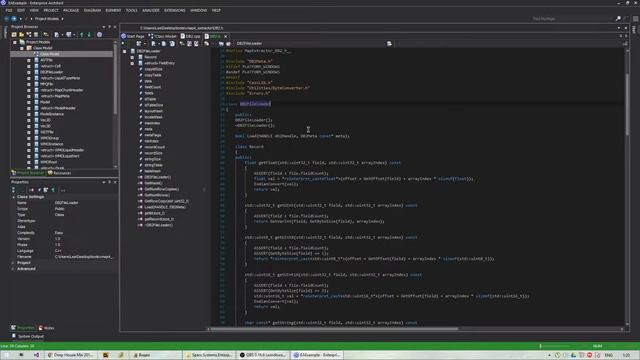Click the round blue icon in Project Browser toolbar
The image size is (640, 360).
click(99, 35)
